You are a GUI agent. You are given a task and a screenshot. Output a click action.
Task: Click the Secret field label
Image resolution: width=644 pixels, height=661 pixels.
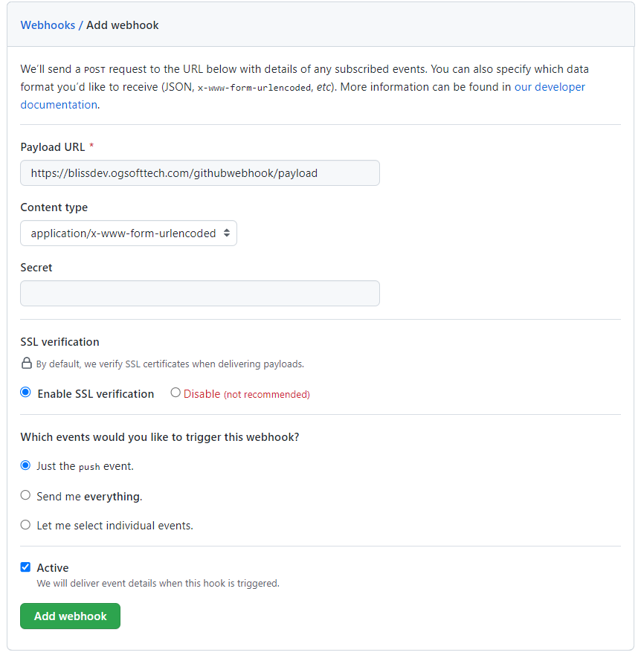(36, 268)
